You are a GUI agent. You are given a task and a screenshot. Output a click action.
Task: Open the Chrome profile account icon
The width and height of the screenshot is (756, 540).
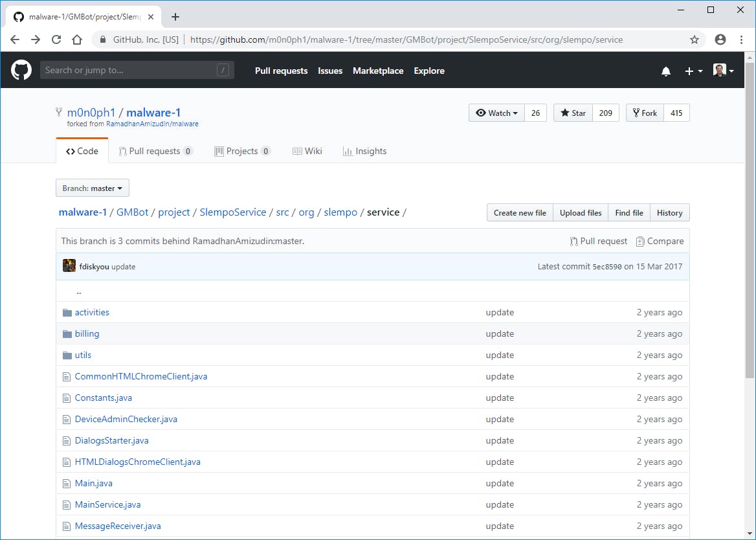pyautogui.click(x=720, y=39)
